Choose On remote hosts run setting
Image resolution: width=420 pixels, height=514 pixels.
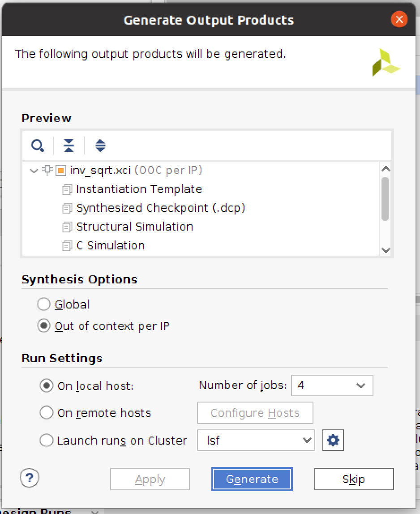(47, 412)
